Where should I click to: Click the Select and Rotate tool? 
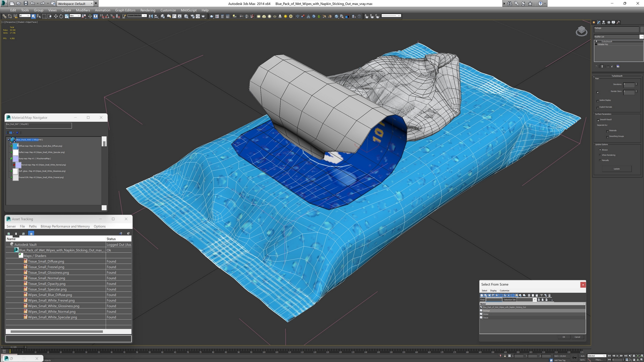61,16
